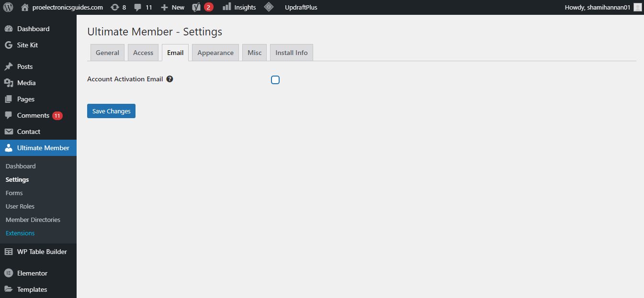The width and height of the screenshot is (644, 298).
Task: Click the home icon beside proelectronicsguides.com
Action: [25, 7]
